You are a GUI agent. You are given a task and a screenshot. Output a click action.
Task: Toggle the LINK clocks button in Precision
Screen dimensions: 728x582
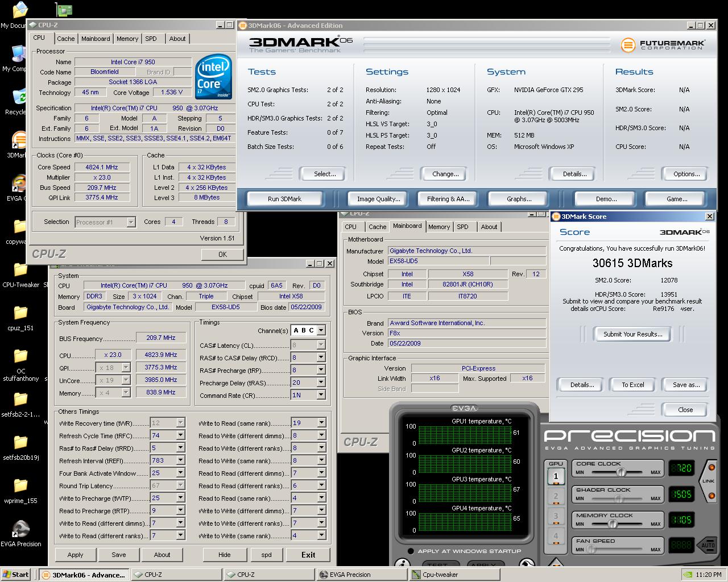tap(709, 481)
